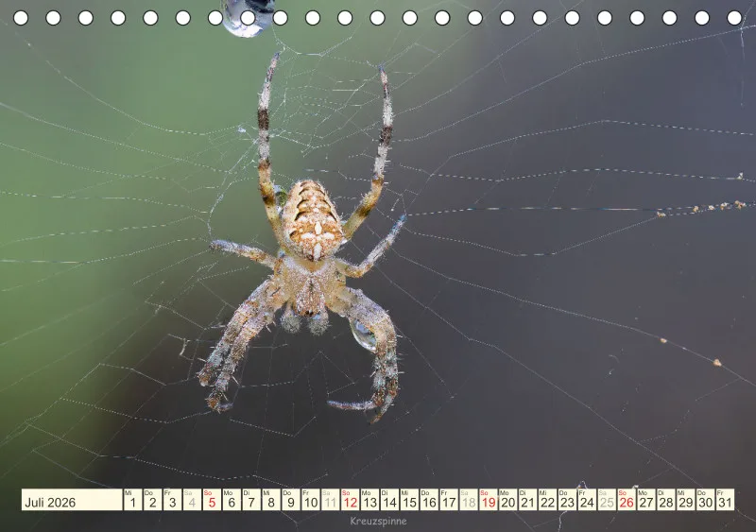Select day 28 (Di) in calendar strip
The width and height of the screenshot is (756, 532).
666,500
